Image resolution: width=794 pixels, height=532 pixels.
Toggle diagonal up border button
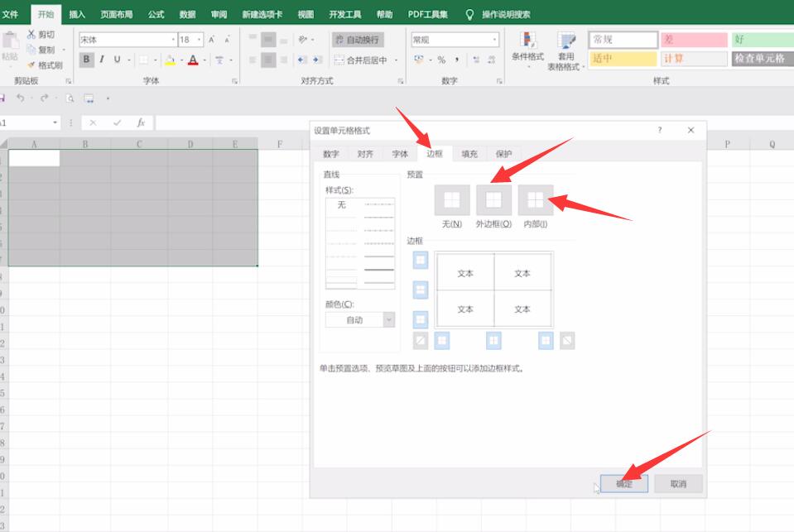[x=421, y=341]
